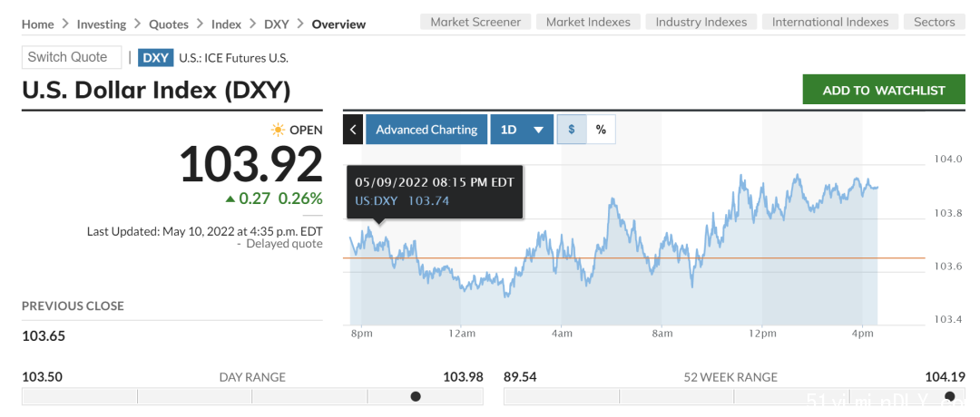Open the Market Indexes tab

588,22
